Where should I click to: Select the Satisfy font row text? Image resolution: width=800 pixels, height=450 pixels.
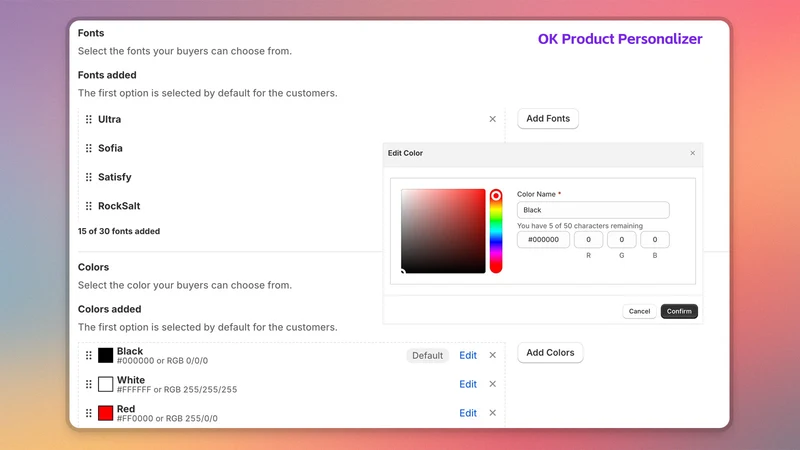tap(115, 177)
